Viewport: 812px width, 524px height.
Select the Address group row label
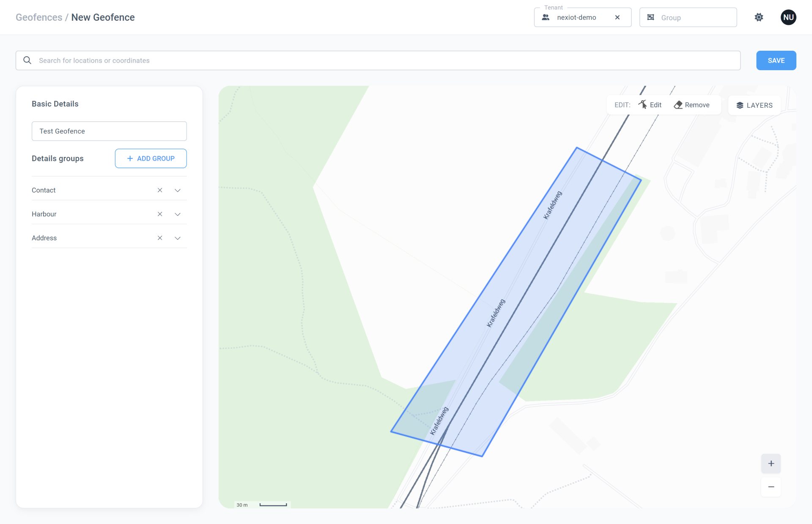(x=44, y=238)
